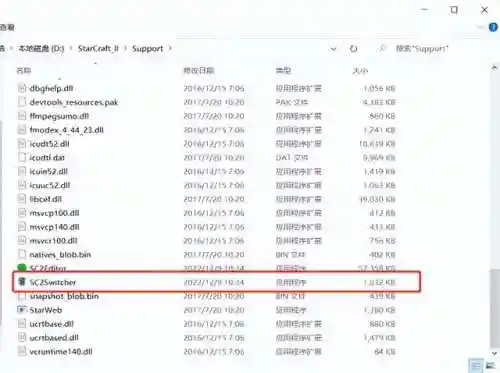This screenshot has width=500, height=373.
Task: Click the libcef.dll file icon
Action: coord(22,199)
